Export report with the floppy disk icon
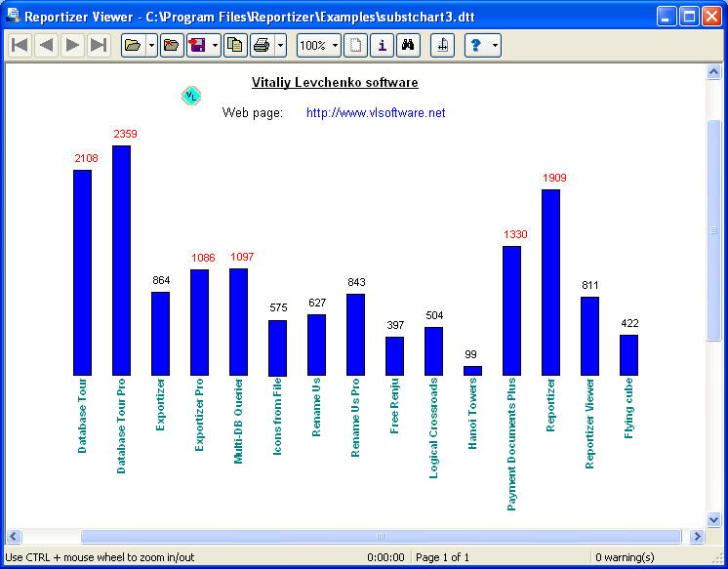Viewport: 728px width, 569px height. click(198, 46)
